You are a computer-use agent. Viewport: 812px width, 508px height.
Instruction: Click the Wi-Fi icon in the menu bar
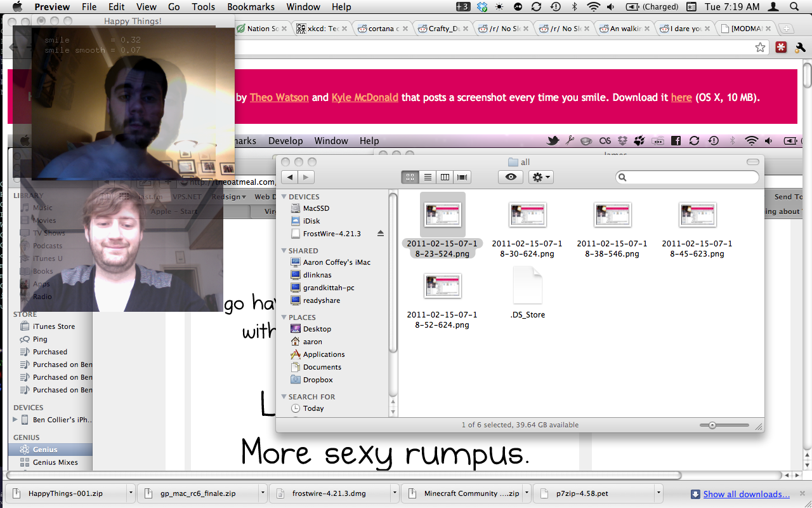(593, 7)
